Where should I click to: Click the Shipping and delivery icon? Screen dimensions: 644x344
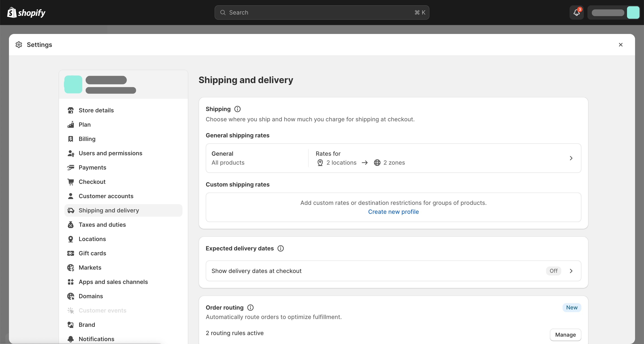coord(71,210)
